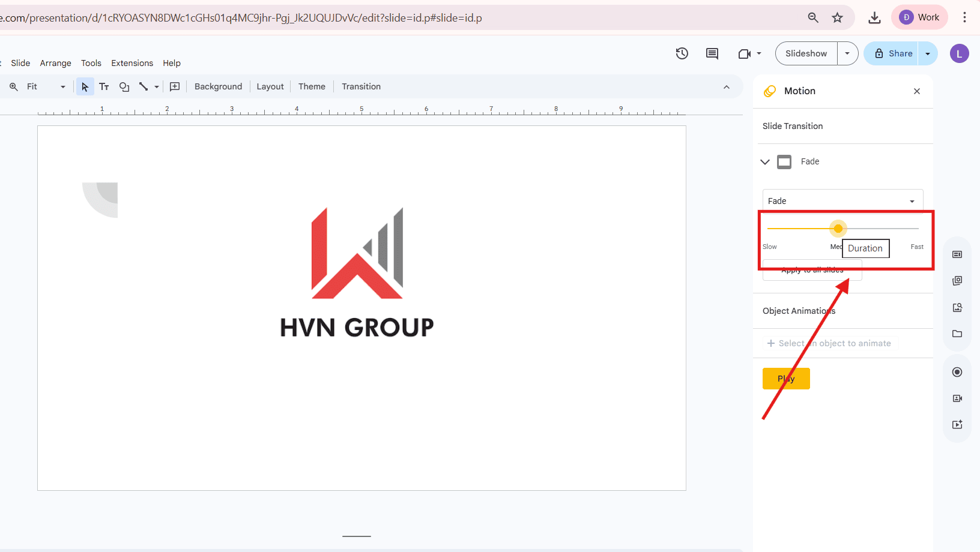Click the Layout toolbar button
This screenshot has height=552, width=980.
270,87
